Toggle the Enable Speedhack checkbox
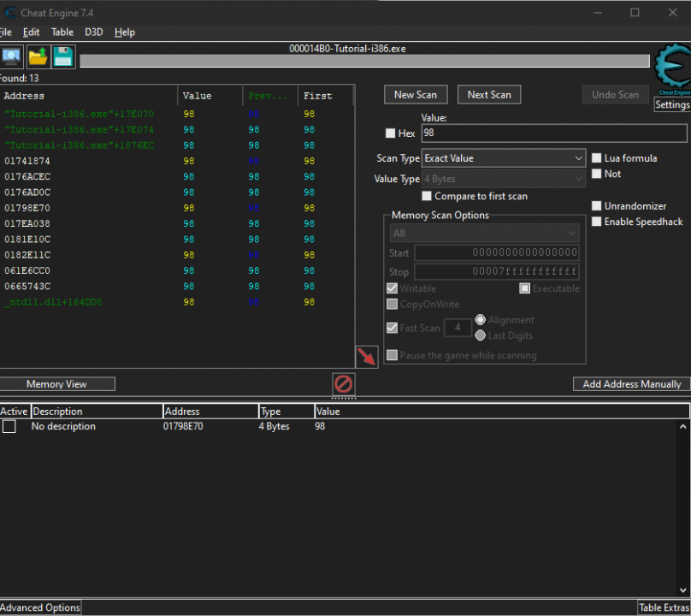 (597, 222)
